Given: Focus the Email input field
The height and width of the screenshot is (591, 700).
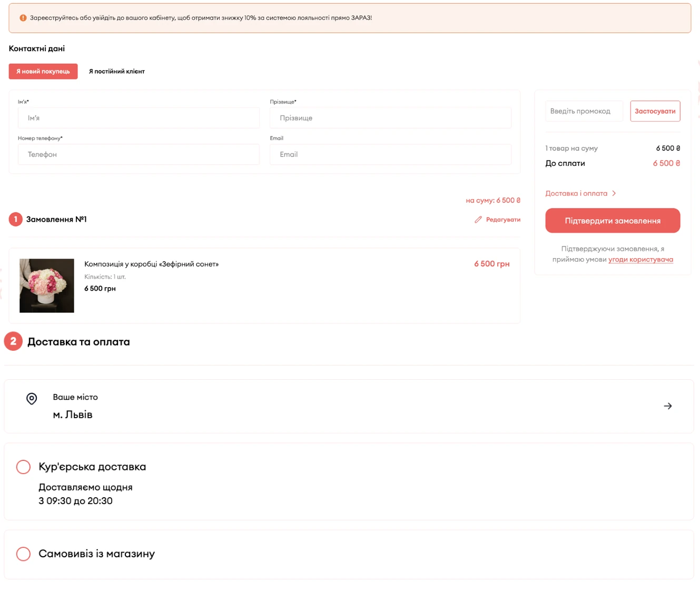Looking at the screenshot, I should (390, 154).
